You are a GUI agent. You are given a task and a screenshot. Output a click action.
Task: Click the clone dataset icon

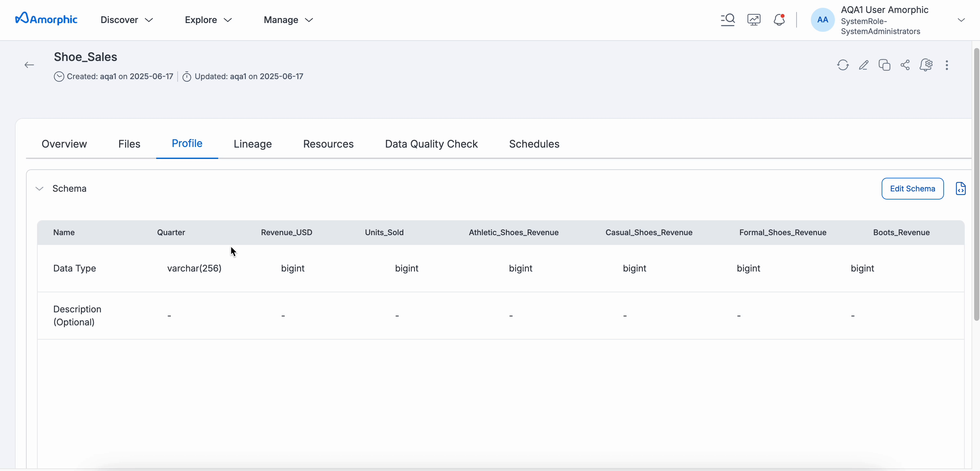pos(884,65)
